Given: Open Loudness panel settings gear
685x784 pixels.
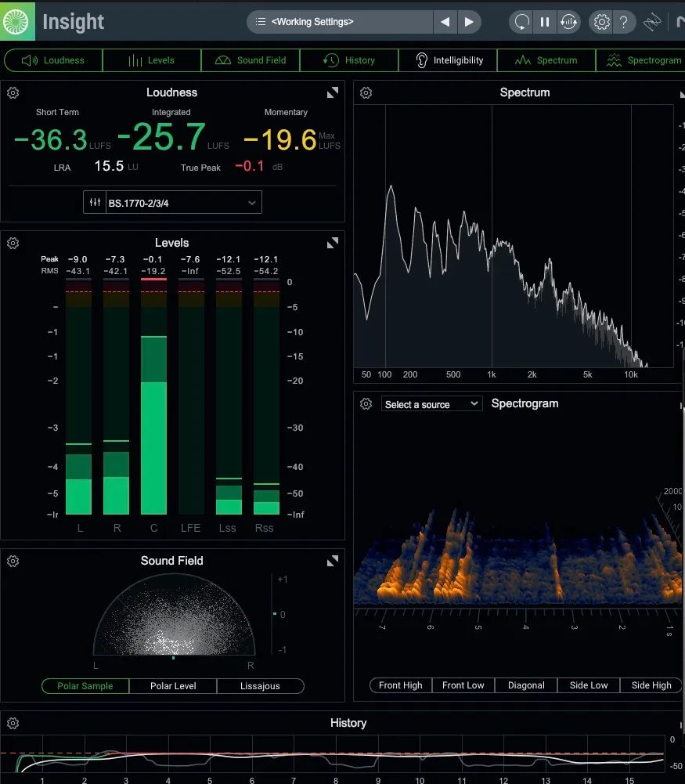Looking at the screenshot, I should [x=13, y=92].
